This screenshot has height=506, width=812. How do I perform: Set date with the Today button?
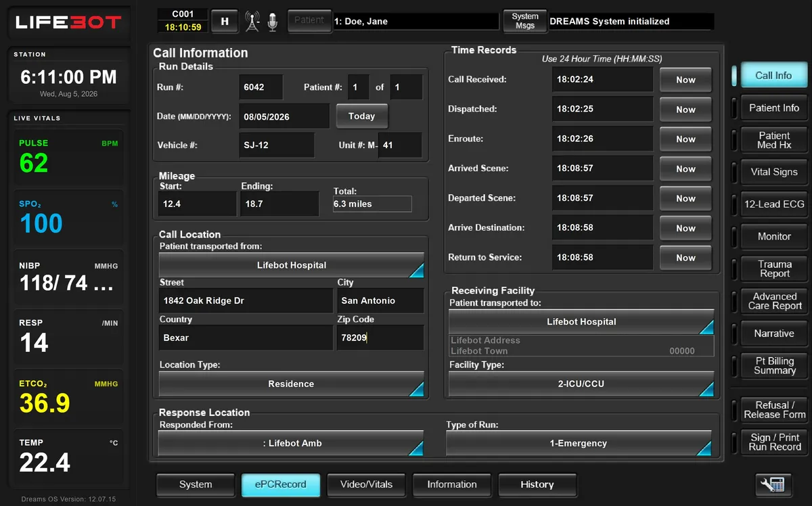point(362,116)
